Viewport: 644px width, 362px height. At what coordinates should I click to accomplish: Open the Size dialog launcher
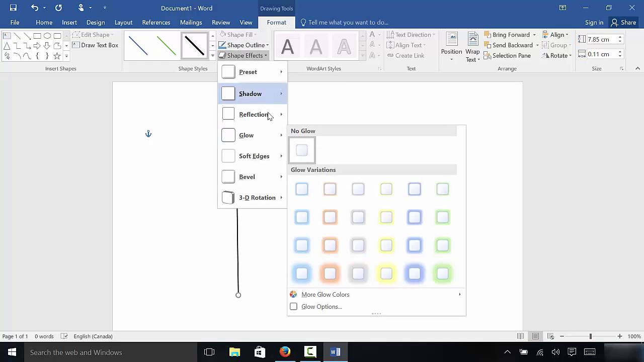tap(622, 68)
